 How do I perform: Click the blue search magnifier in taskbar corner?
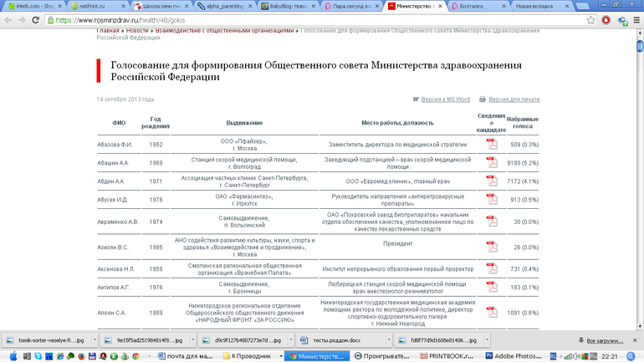click(x=631, y=356)
